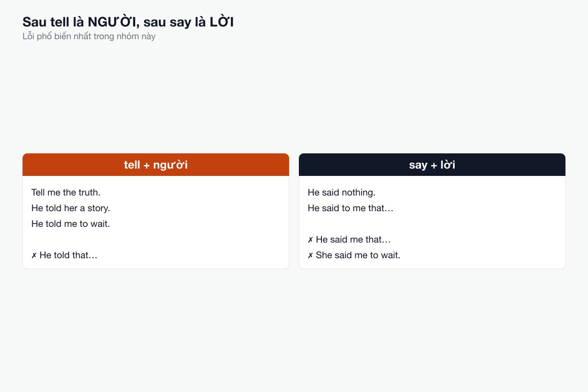The image size is (588, 392).
Task: Click the orange "tell + người" header
Action: click(x=156, y=165)
